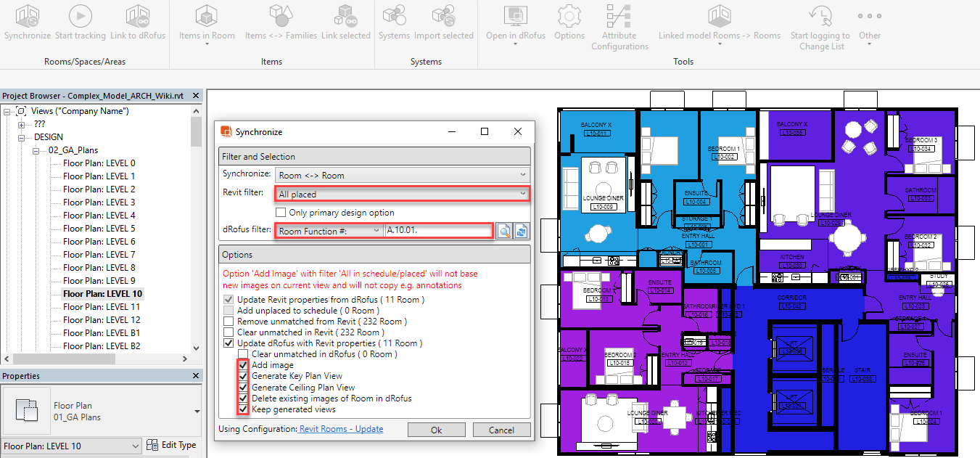
Task: Open the Items in Room tool
Action: coord(207,16)
